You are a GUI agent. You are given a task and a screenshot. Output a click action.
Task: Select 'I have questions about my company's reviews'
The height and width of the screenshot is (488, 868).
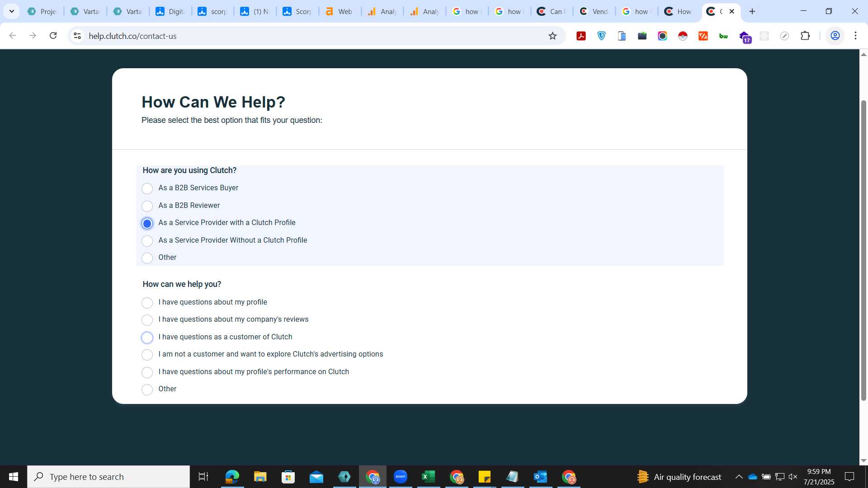[147, 320]
